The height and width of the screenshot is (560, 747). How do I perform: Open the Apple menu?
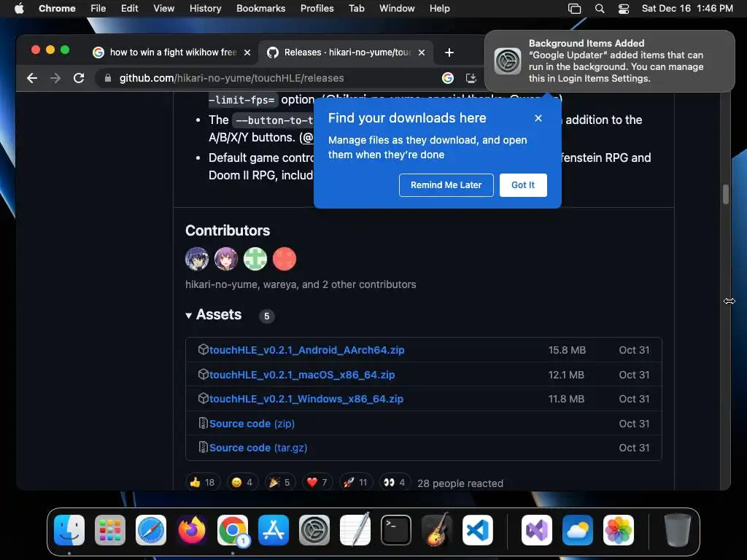19,9
